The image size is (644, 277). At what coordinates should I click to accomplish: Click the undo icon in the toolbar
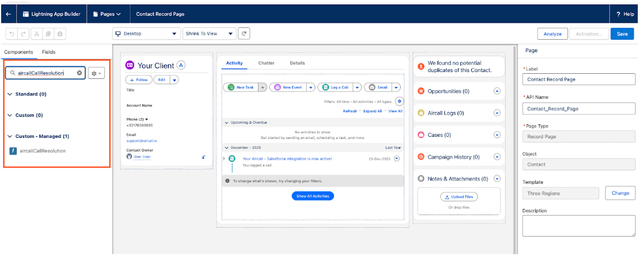click(11, 33)
